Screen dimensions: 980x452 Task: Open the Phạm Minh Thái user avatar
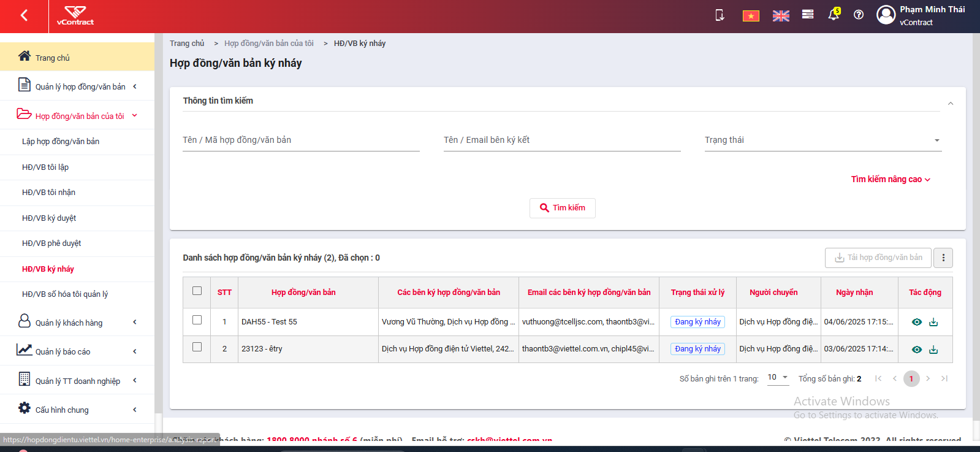tap(886, 15)
